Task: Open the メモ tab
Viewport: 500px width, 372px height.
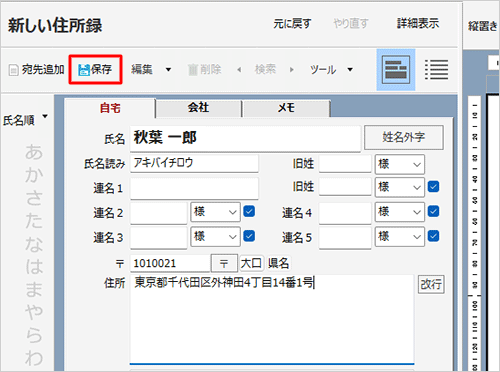Action: (287, 108)
